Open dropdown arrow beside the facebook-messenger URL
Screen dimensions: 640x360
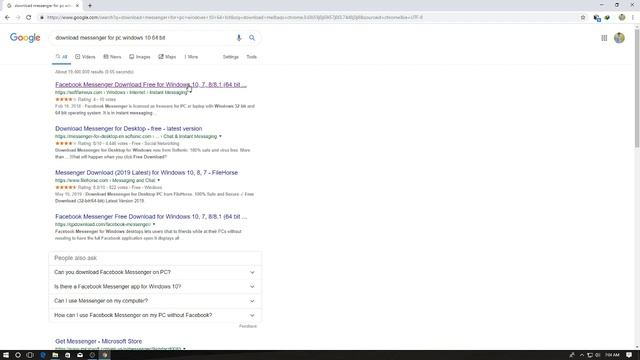click(154, 224)
